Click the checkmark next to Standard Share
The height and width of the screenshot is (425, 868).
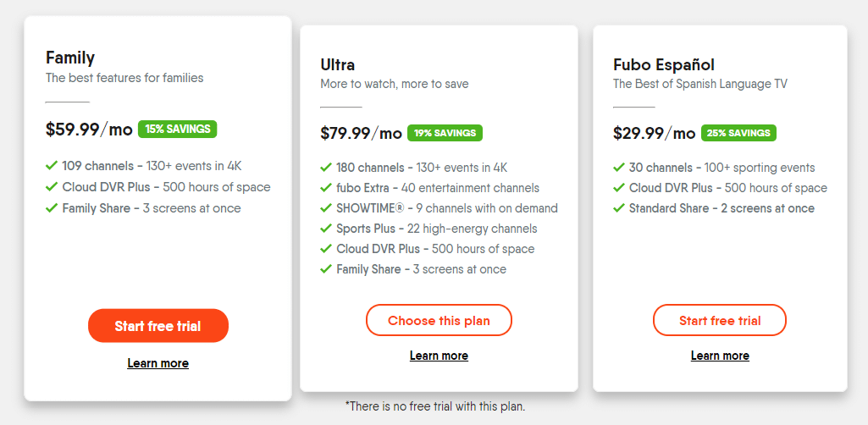coord(619,208)
